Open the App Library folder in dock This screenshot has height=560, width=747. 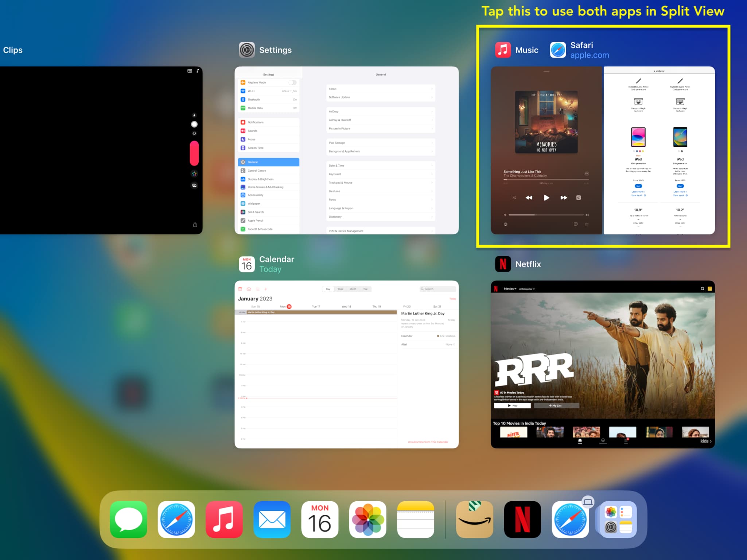(x=618, y=519)
